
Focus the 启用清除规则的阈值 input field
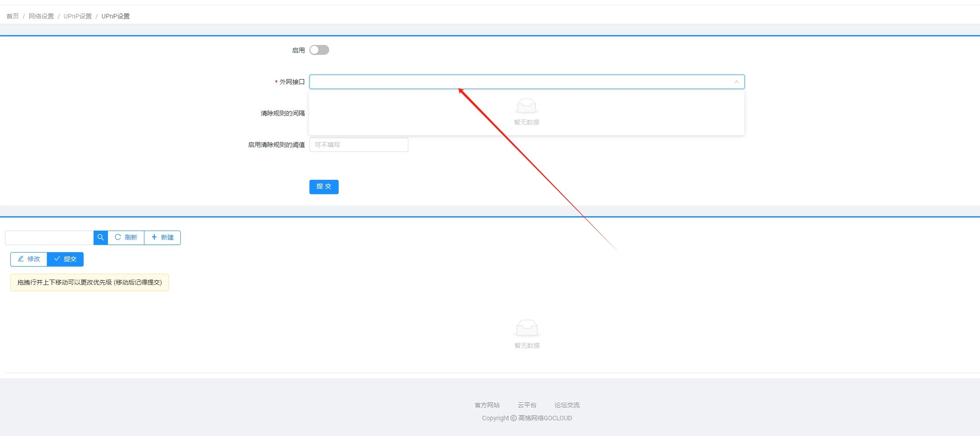[358, 145]
